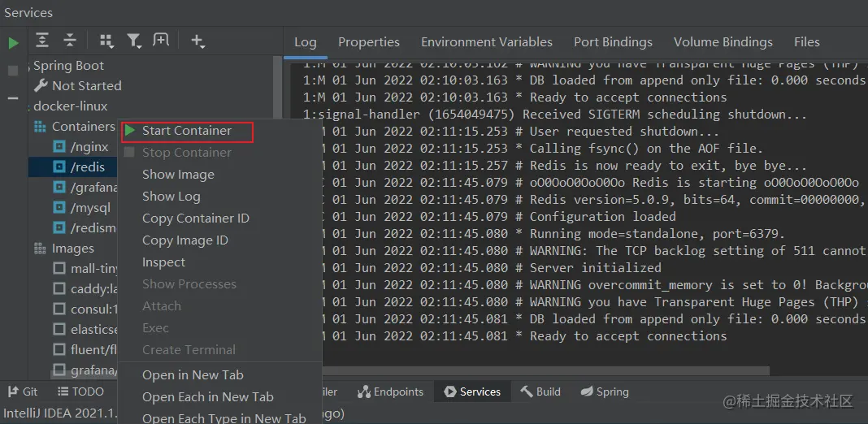The image size is (868, 424).
Task: Choose Start Container from context menu
Action: [x=187, y=132]
